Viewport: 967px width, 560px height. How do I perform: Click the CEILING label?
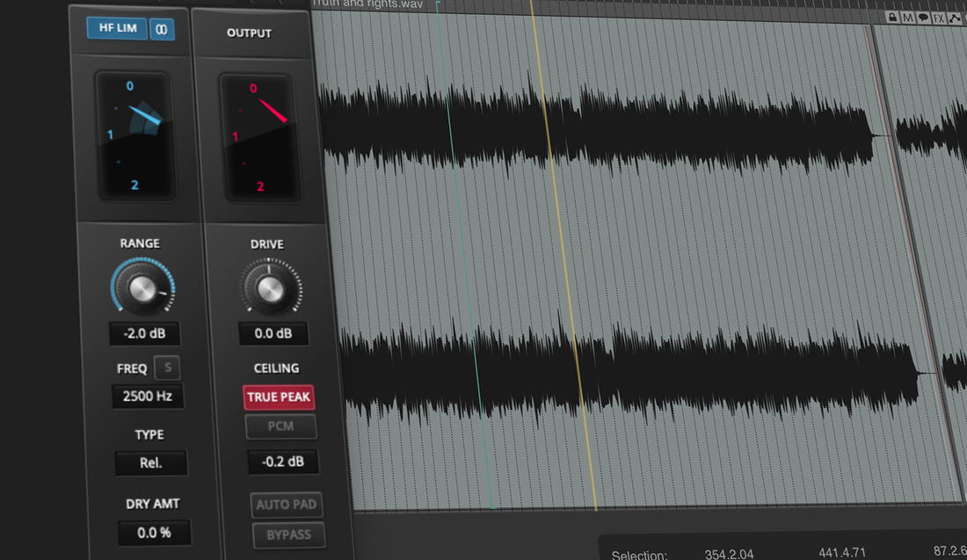click(276, 368)
